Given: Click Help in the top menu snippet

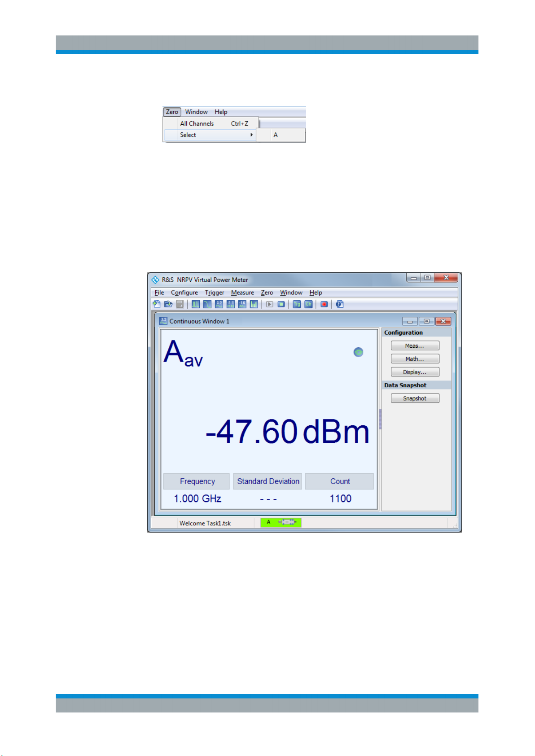Looking at the screenshot, I should (221, 112).
